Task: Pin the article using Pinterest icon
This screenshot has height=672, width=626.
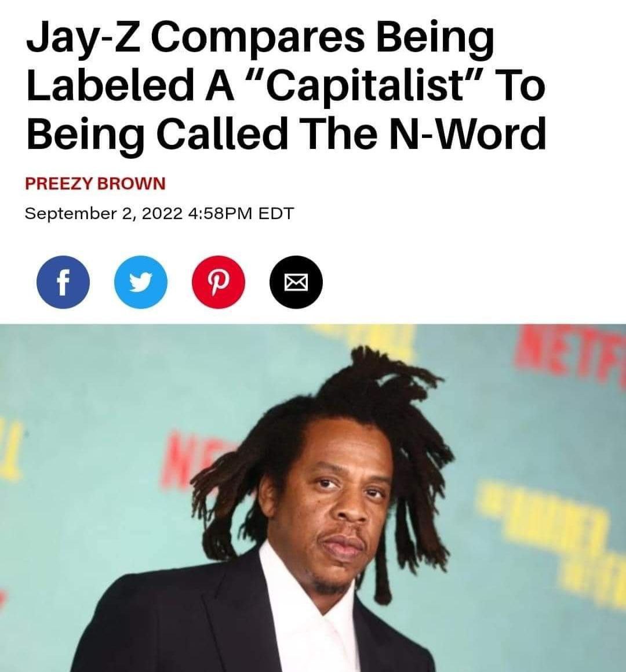Action: click(x=219, y=282)
